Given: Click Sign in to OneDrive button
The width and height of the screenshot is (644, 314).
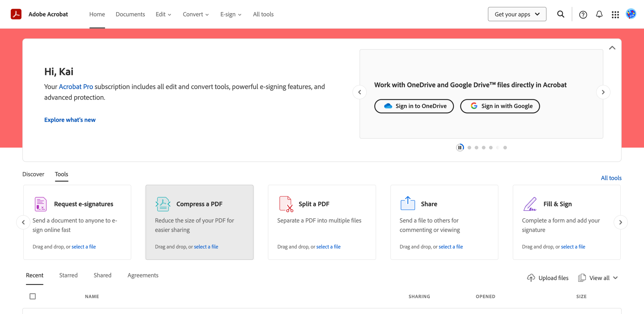Looking at the screenshot, I should 414,106.
